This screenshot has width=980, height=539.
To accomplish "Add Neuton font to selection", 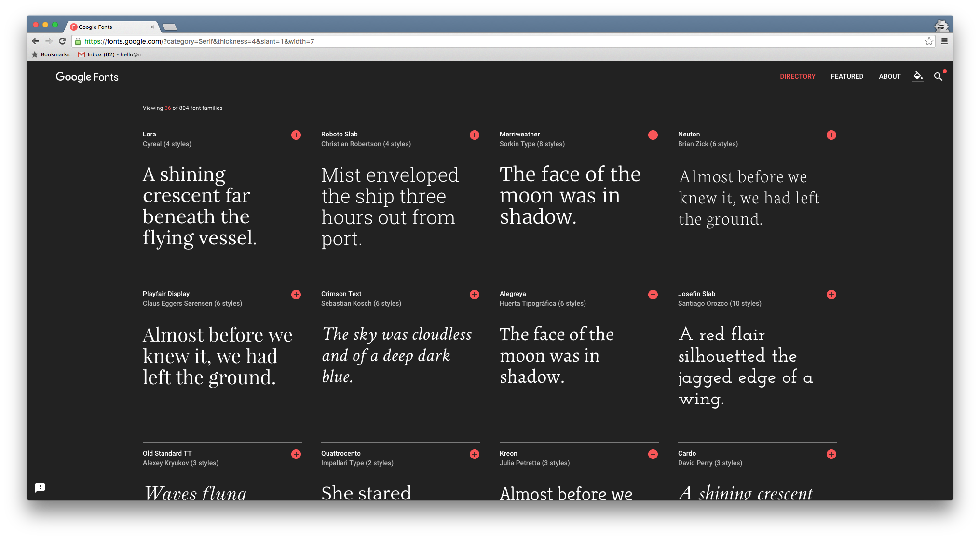I will pyautogui.click(x=831, y=135).
